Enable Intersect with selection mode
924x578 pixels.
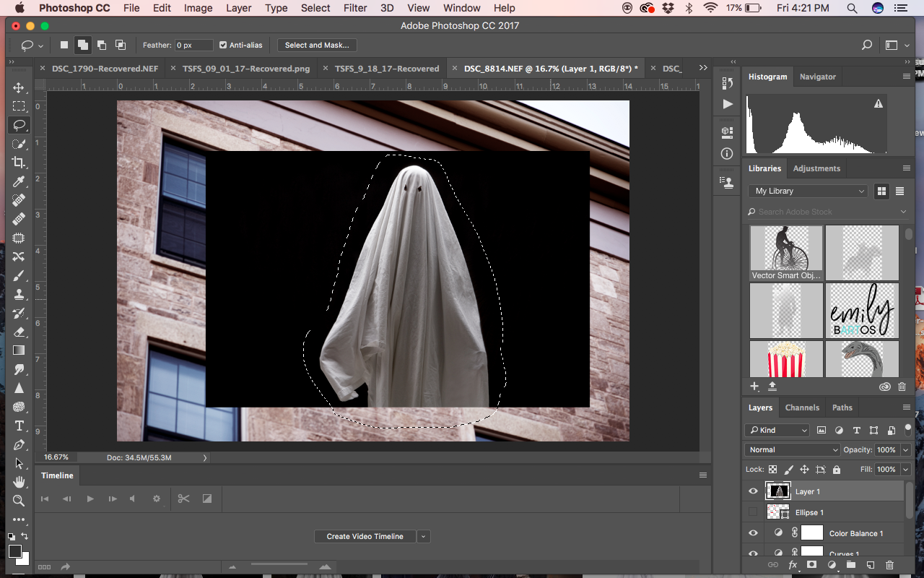(x=121, y=45)
